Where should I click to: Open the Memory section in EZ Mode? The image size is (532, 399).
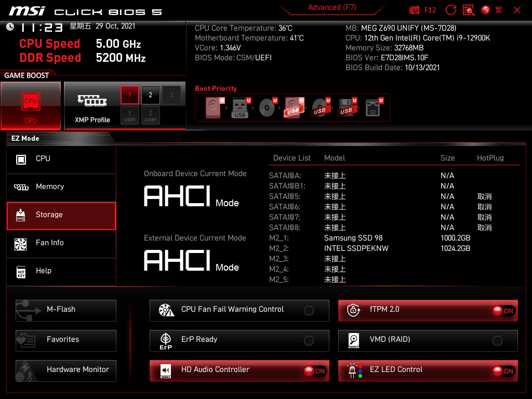[x=61, y=188]
